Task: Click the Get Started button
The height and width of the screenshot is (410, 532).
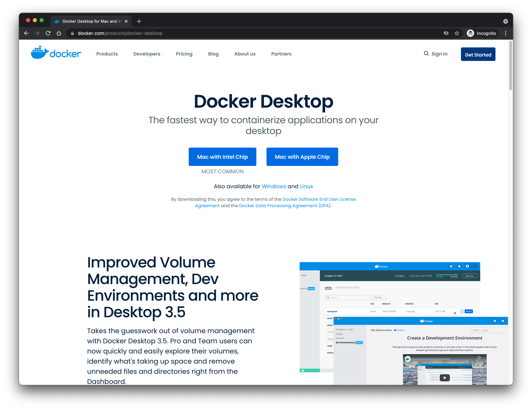Action: click(x=478, y=54)
